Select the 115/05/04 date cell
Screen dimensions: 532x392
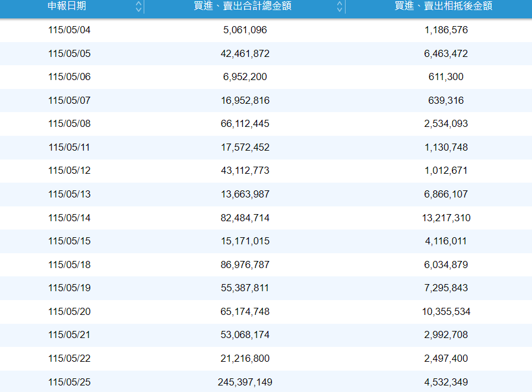click(69, 30)
